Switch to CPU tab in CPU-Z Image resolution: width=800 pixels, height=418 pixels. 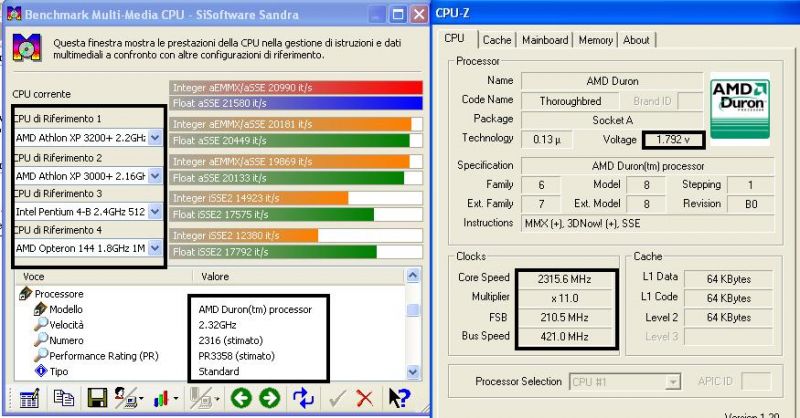point(454,38)
